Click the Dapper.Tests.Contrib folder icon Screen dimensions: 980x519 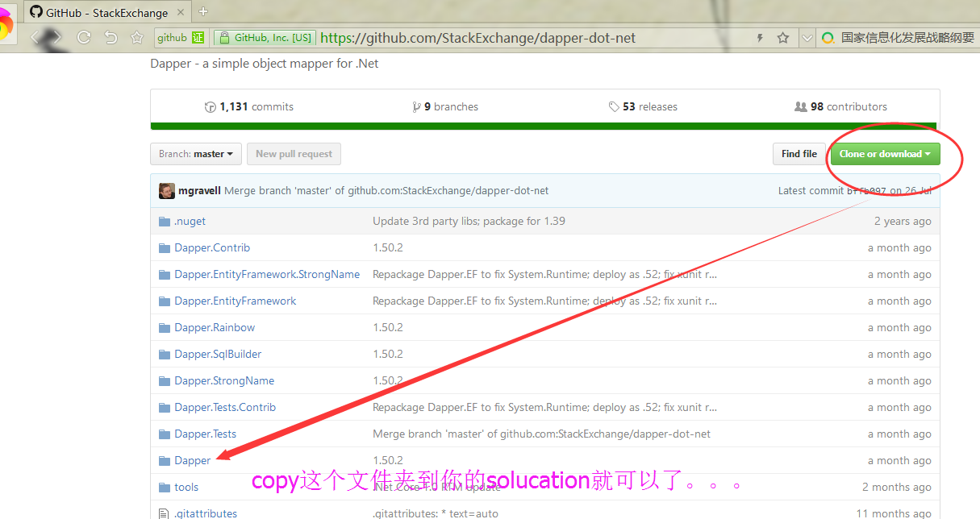coord(165,407)
